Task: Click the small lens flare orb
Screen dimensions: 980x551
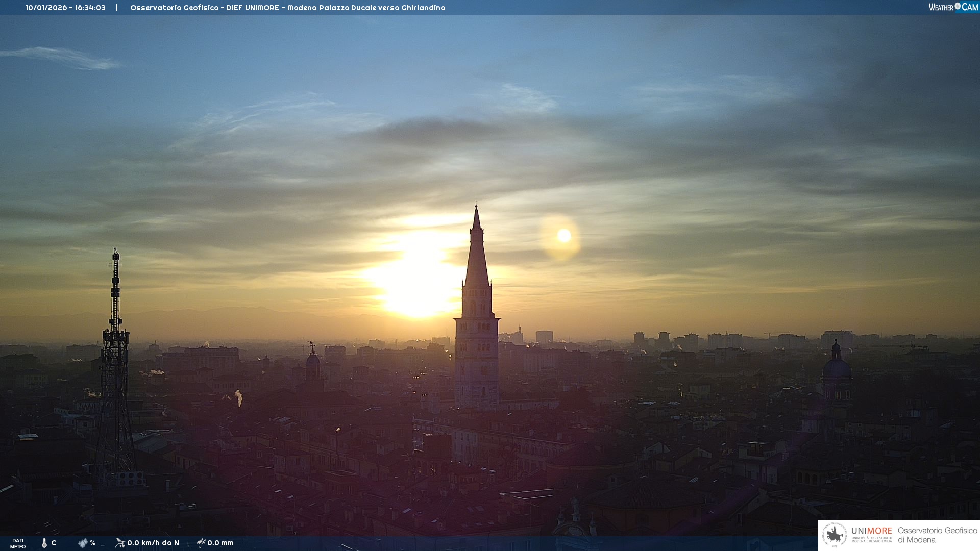Action: click(x=563, y=235)
